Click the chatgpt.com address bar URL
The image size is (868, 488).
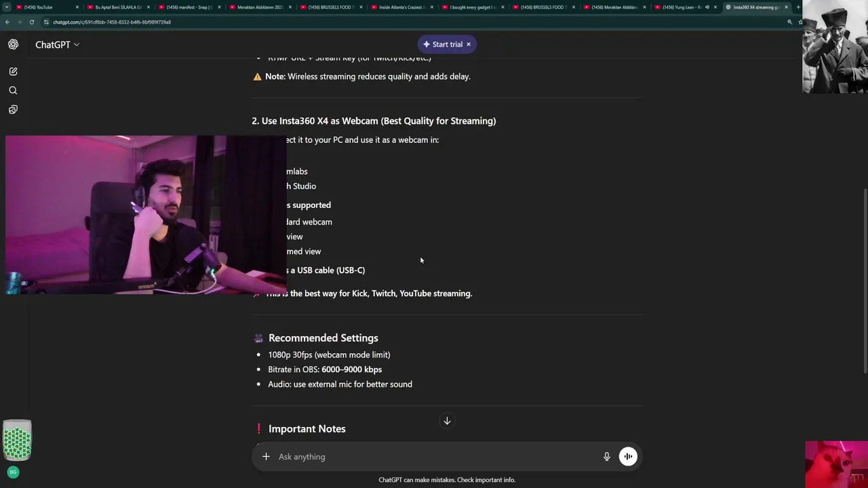pos(112,22)
